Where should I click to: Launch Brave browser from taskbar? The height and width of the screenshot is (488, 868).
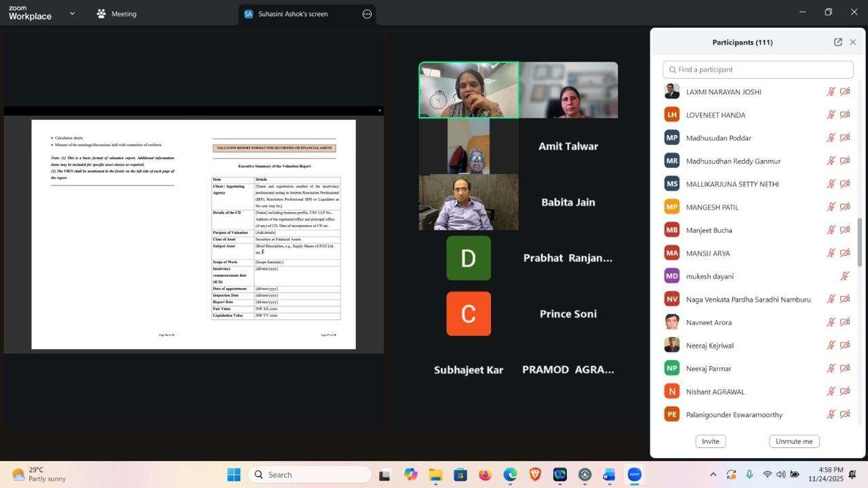coord(534,474)
